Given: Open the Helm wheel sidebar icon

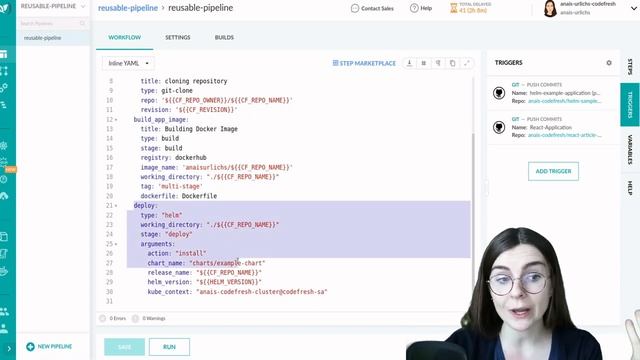Looking at the screenshot, I should pyautogui.click(x=4, y=146).
